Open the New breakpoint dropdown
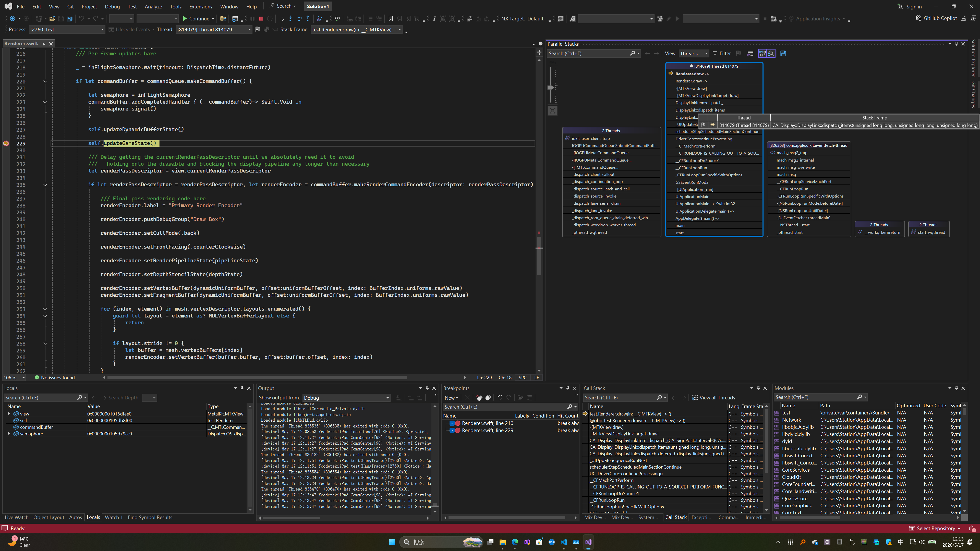This screenshot has height=551, width=980. pyautogui.click(x=451, y=398)
